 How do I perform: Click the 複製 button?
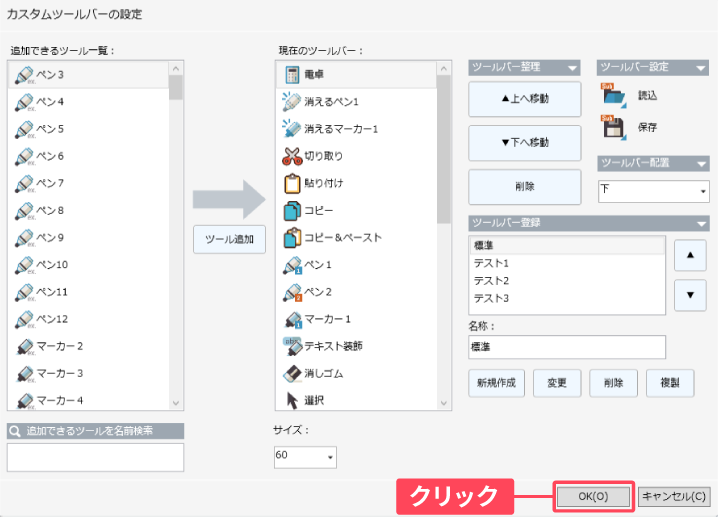pyautogui.click(x=670, y=383)
